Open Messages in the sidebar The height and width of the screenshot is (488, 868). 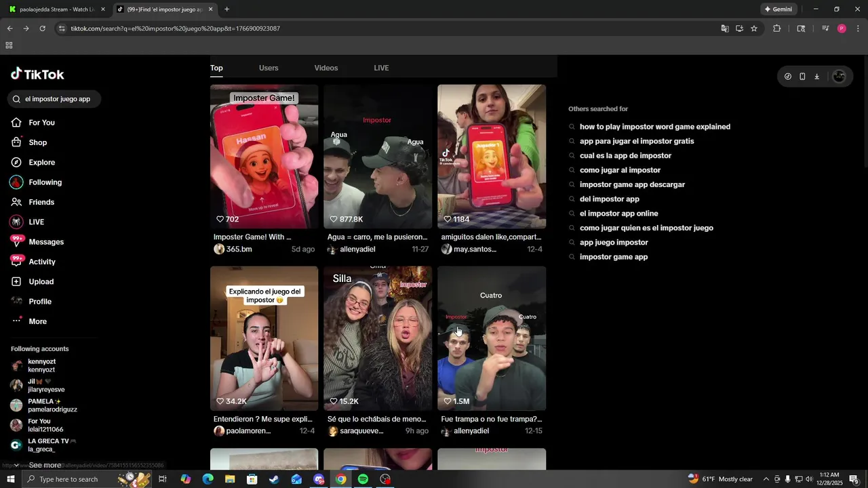tap(46, 242)
